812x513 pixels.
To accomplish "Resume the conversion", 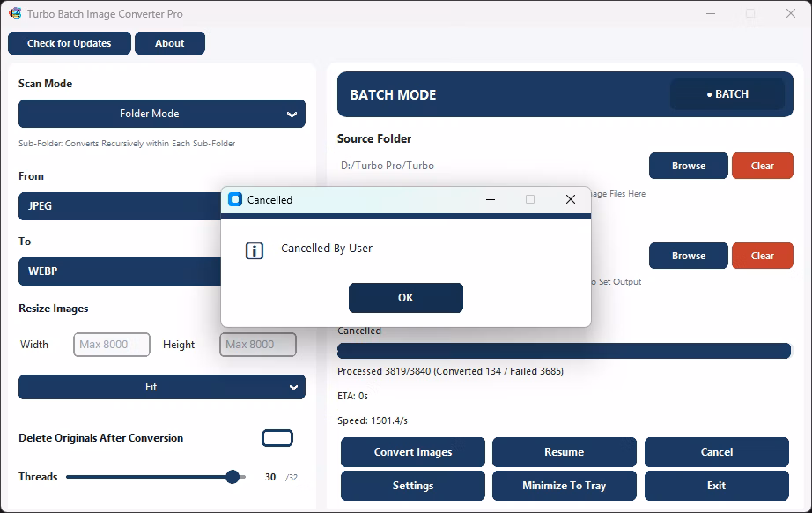I will click(x=564, y=452).
